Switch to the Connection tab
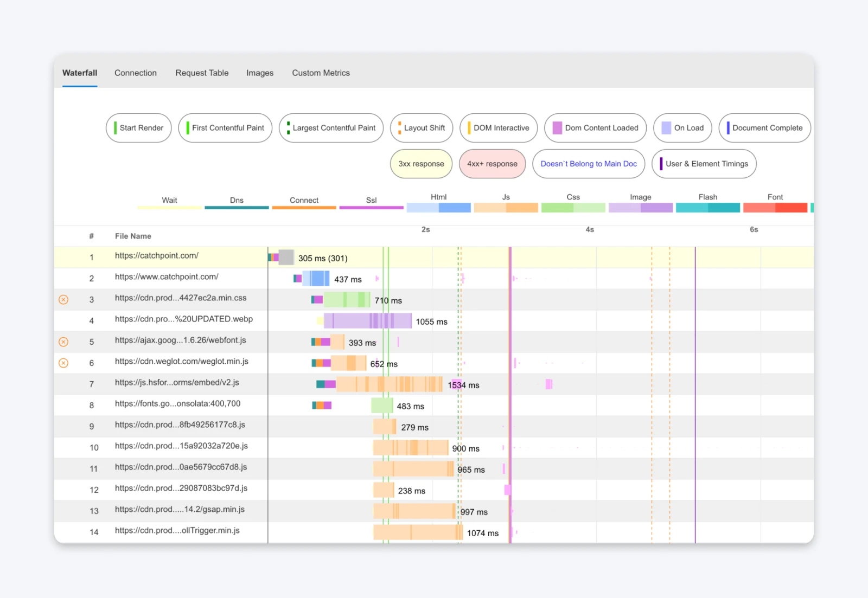This screenshot has height=598, width=868. (x=136, y=73)
